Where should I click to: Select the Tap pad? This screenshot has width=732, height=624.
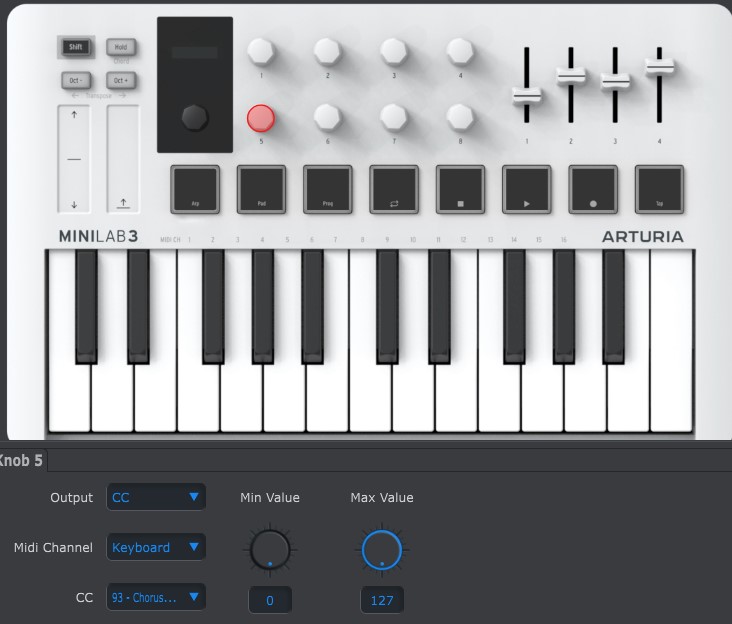pyautogui.click(x=659, y=189)
